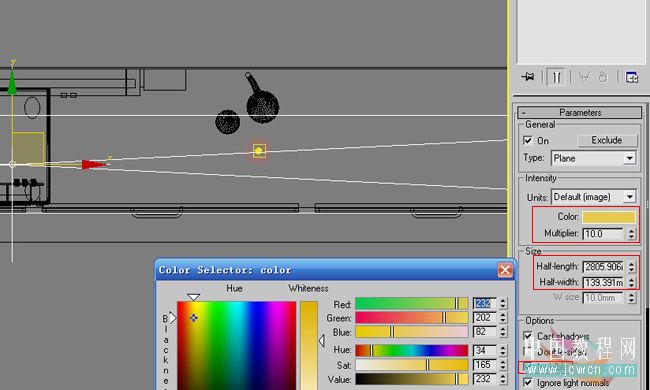Open the Configure Modifier Sets icon
Image resolution: width=650 pixels, height=390 pixels.
(631, 77)
